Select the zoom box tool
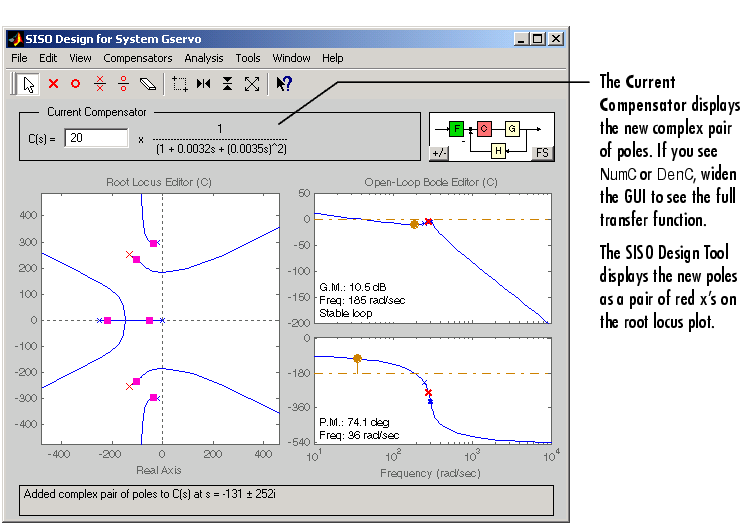Image resolution: width=750 pixels, height=526 pixels. tap(180, 84)
